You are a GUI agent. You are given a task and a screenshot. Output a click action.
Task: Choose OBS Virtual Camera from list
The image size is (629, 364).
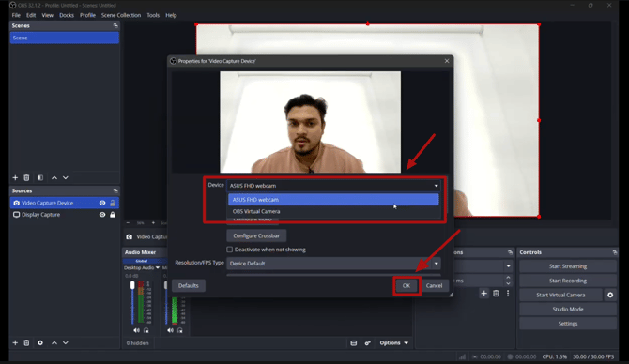333,211
